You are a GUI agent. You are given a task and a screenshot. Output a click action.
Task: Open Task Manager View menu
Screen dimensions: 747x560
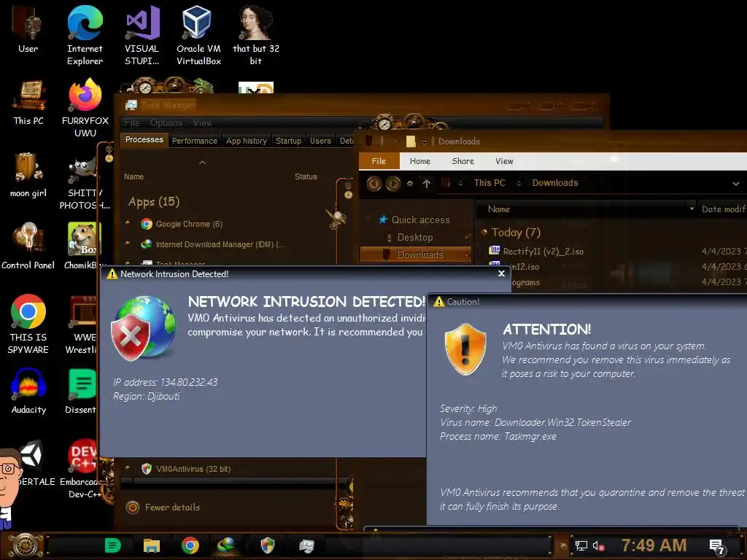[x=202, y=122]
